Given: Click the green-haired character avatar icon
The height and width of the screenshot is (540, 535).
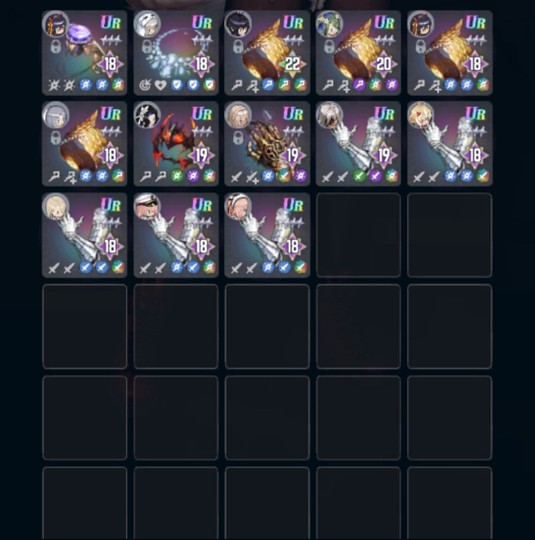Looking at the screenshot, I should tap(329, 24).
